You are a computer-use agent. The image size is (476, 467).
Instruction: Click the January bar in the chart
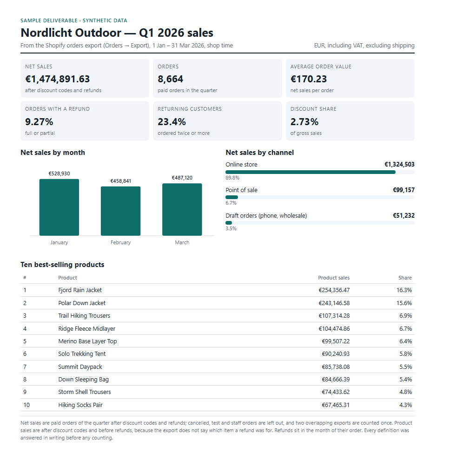point(59,207)
